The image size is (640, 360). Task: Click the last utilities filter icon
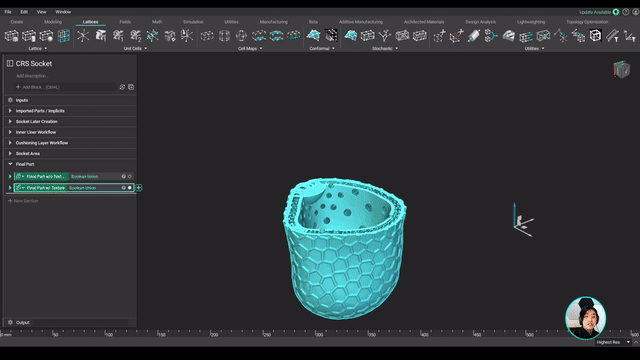click(630, 36)
